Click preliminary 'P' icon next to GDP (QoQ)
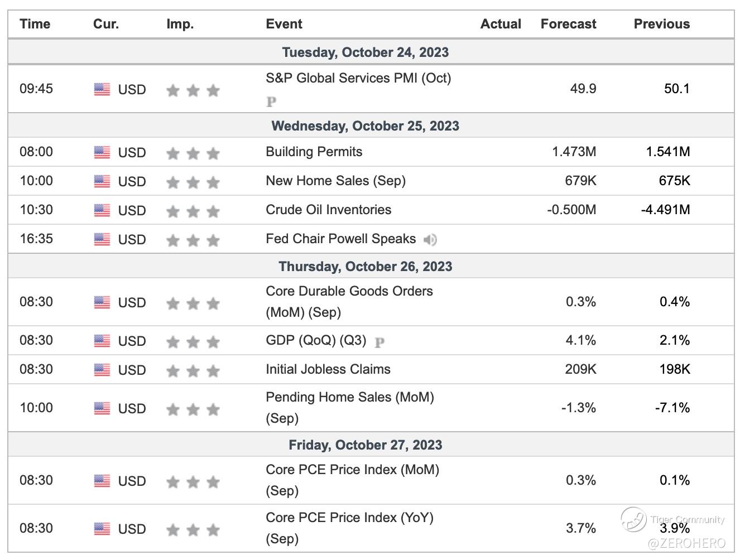 (x=379, y=342)
